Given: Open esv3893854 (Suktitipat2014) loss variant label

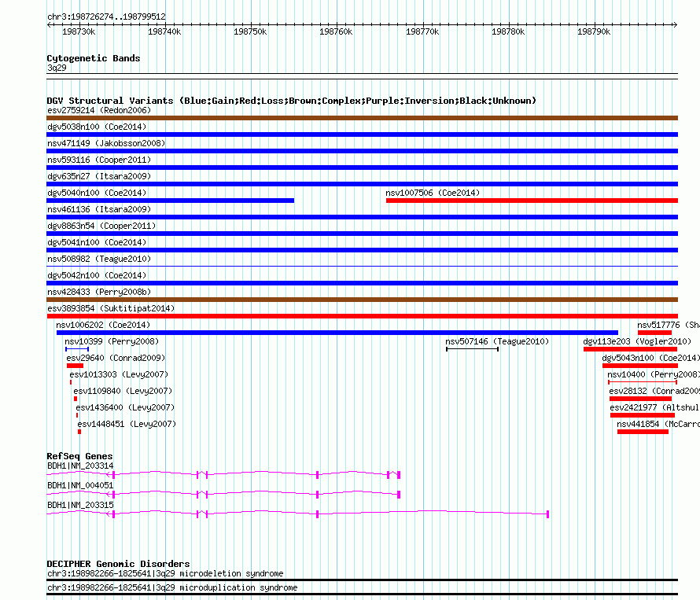Looking at the screenshot, I should coord(111,308).
